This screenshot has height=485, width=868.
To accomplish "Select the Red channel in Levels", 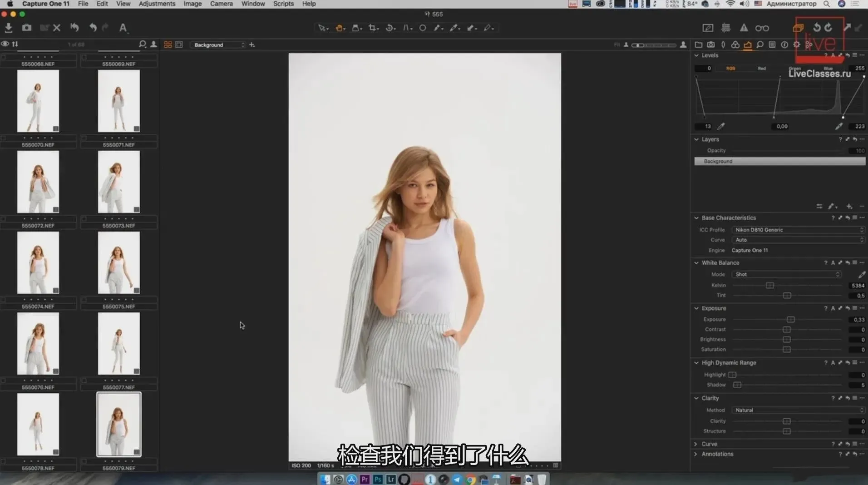I will point(762,69).
